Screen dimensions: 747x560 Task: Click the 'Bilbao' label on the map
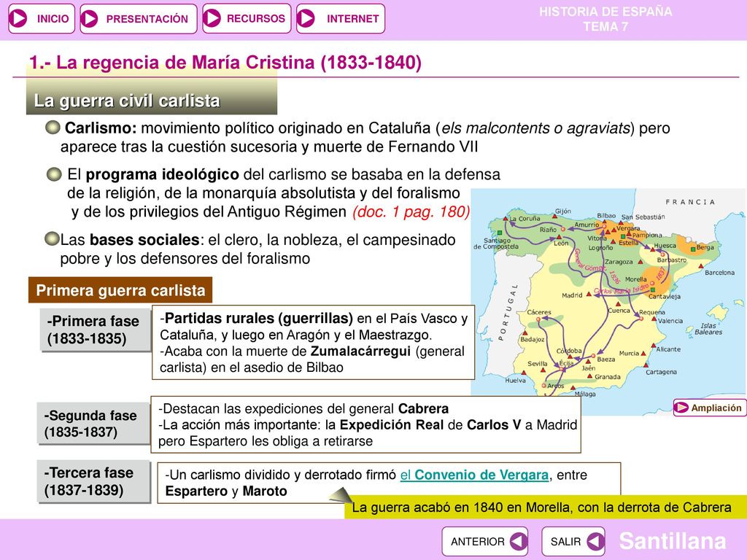click(x=606, y=215)
